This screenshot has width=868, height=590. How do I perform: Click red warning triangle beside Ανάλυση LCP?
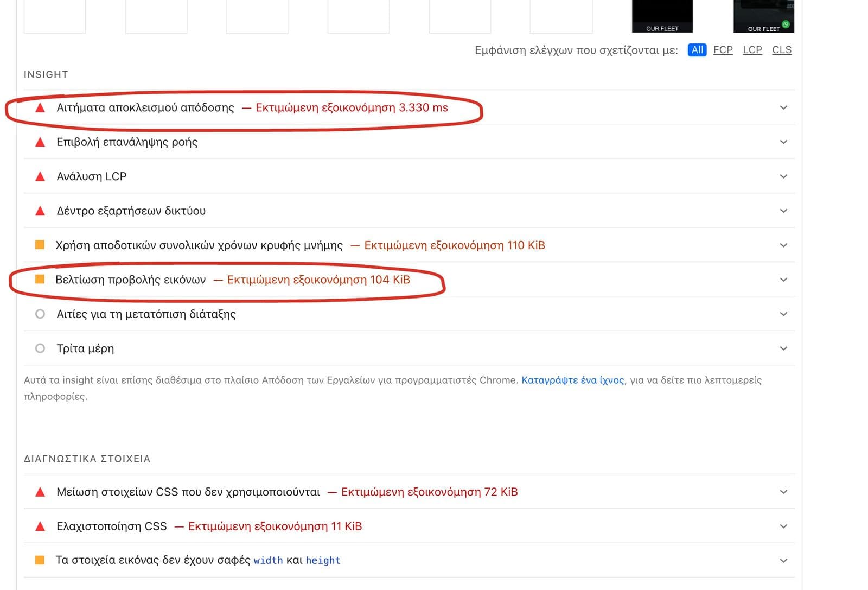click(x=40, y=176)
